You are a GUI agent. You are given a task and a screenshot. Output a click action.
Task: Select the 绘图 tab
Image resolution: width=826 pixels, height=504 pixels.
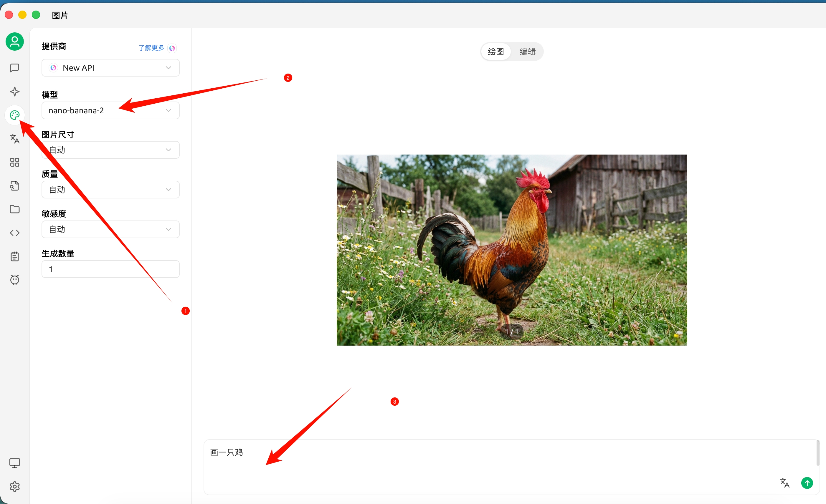(x=495, y=52)
